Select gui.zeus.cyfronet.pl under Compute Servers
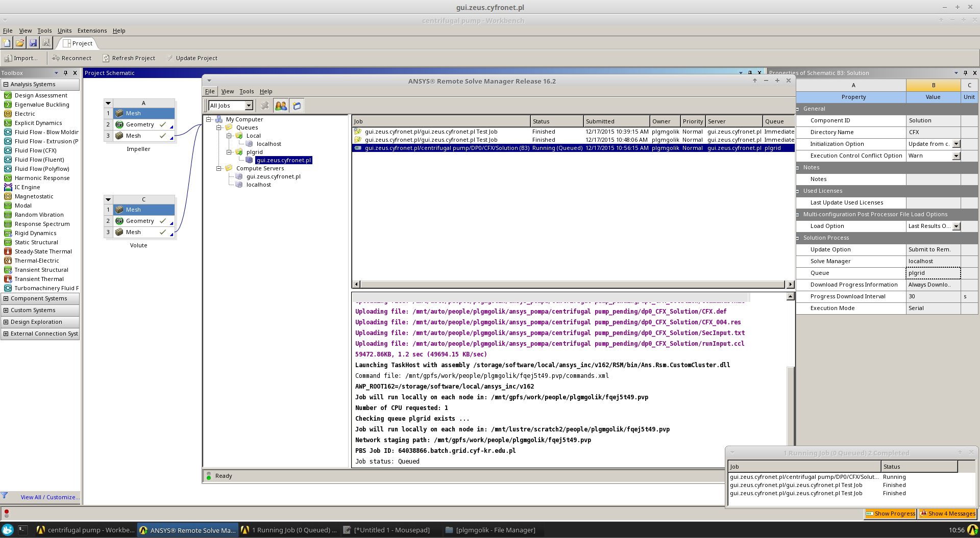 273,176
